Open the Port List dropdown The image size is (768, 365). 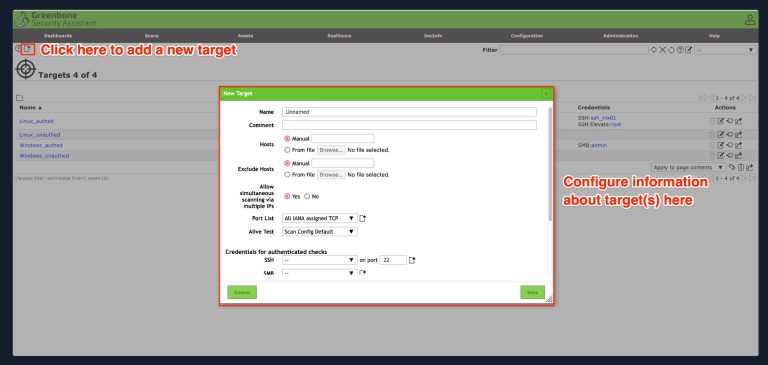click(x=320, y=218)
